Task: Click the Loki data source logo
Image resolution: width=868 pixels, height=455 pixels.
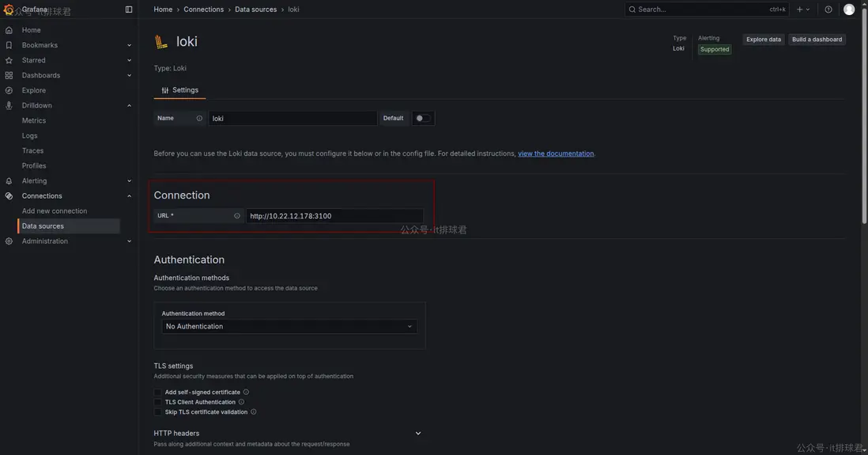Action: [x=161, y=42]
